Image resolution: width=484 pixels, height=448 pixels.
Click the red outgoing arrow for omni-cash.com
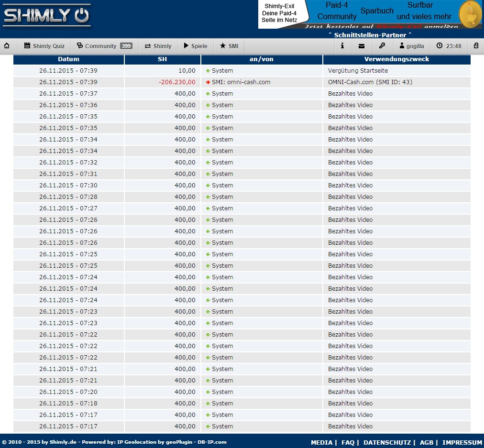click(x=208, y=82)
